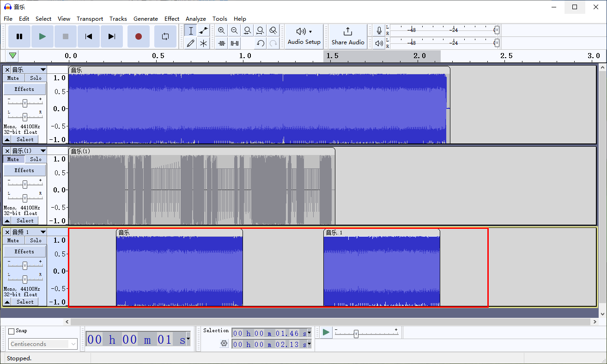Open the Generate menu

pyautogui.click(x=146, y=19)
